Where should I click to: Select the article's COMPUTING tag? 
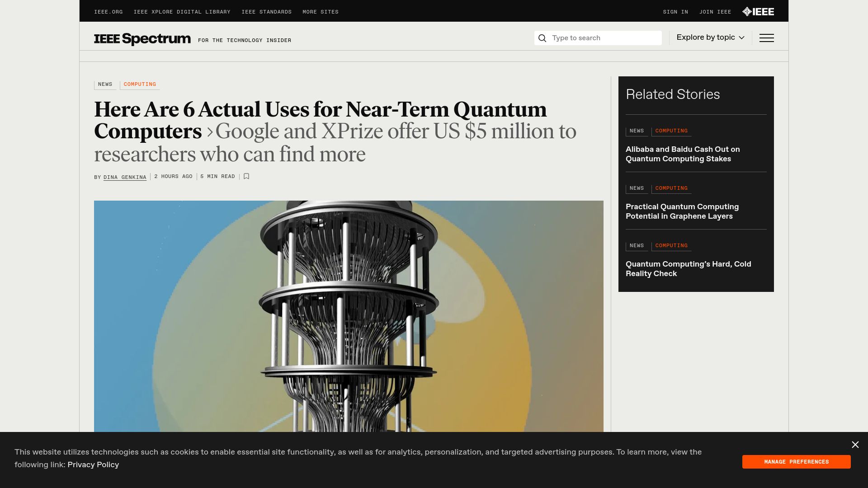click(140, 84)
